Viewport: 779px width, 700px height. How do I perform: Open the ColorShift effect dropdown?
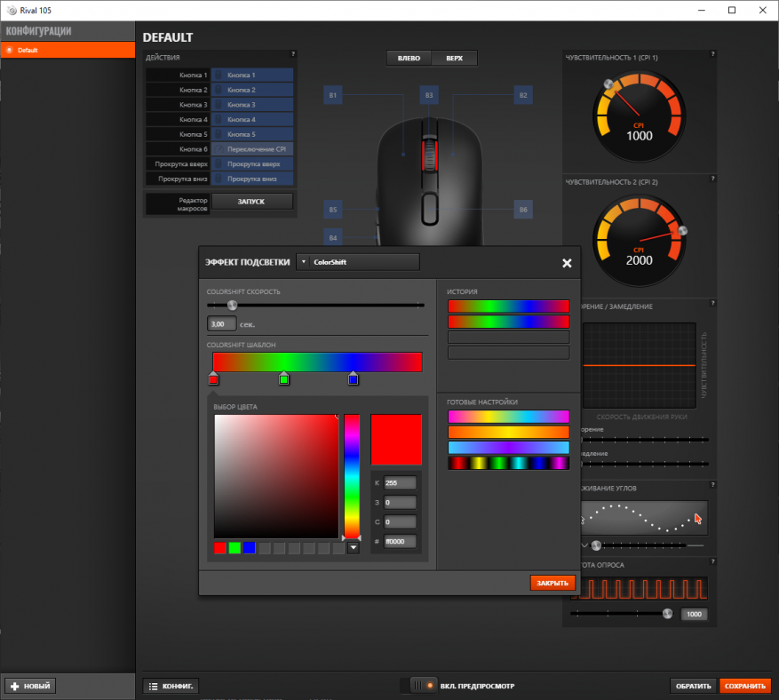(x=358, y=262)
